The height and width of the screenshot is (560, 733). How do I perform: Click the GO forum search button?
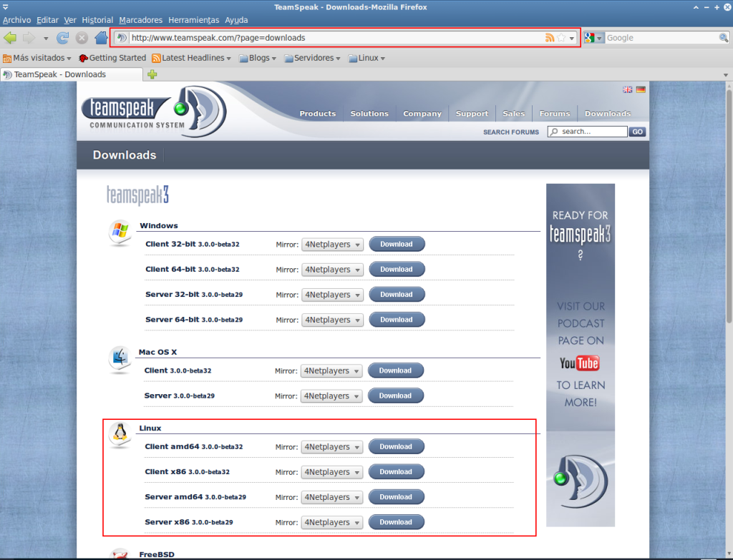click(637, 132)
